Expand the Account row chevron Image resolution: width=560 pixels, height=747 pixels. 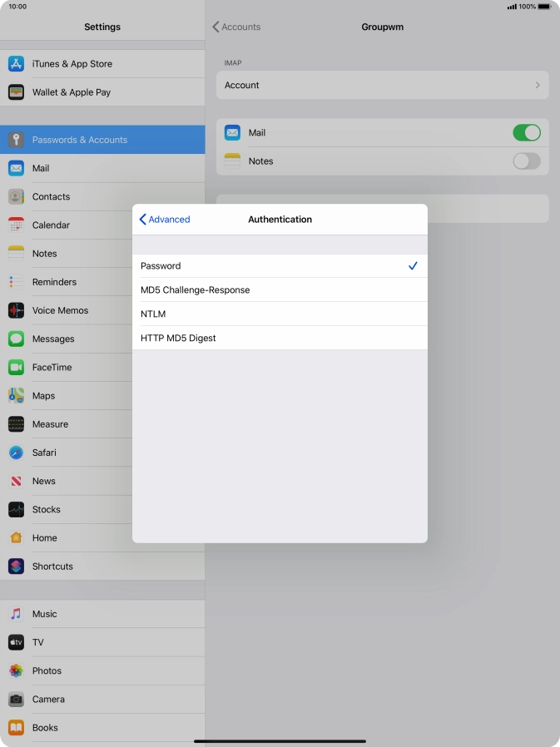tap(537, 86)
